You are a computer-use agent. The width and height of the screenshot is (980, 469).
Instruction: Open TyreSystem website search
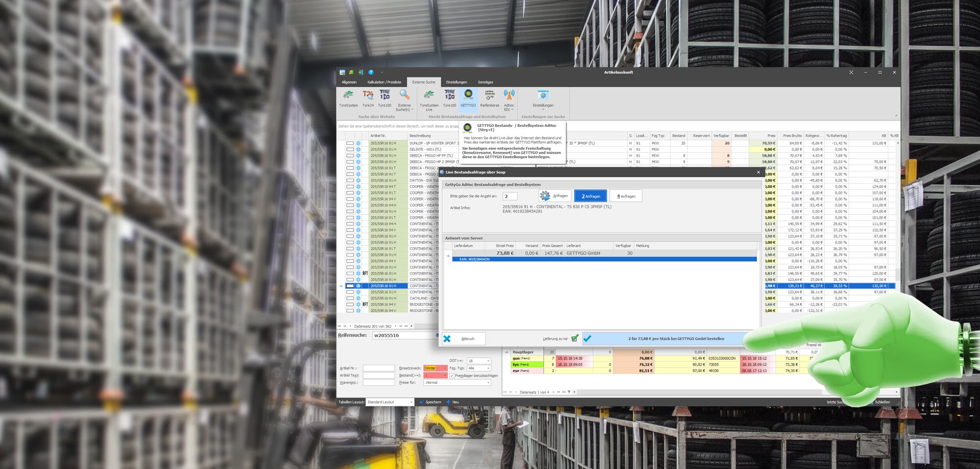[348, 98]
